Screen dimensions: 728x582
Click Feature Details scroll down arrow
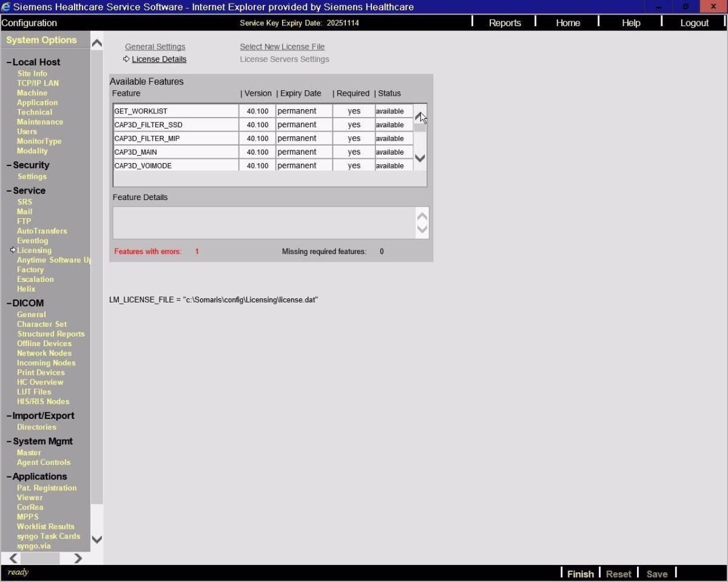point(422,229)
